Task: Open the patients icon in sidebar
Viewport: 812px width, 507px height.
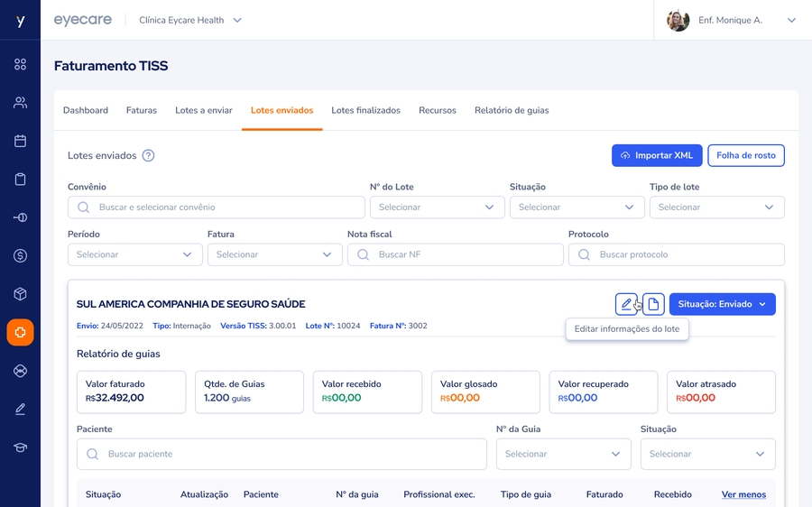Action: [20, 103]
